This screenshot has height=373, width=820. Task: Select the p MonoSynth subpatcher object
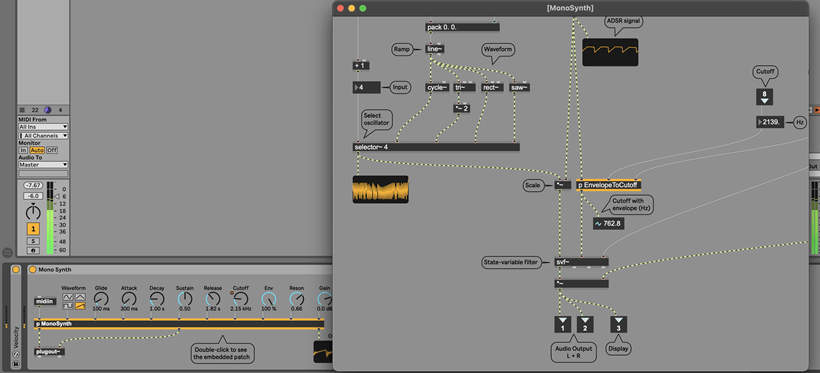click(x=179, y=324)
